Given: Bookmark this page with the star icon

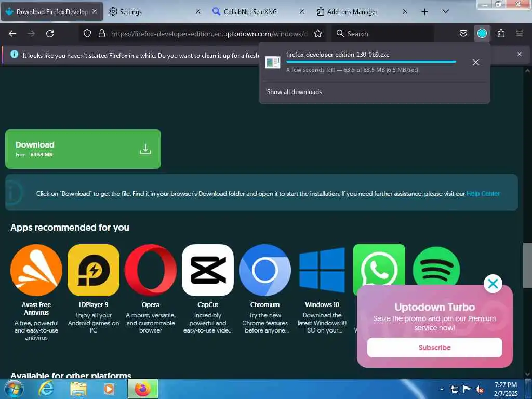Looking at the screenshot, I should point(318,34).
